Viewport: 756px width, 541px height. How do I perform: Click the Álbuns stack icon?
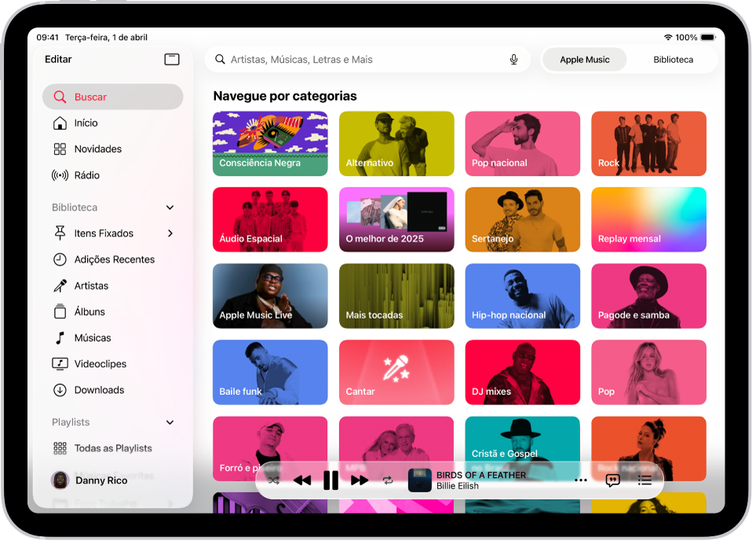(60, 312)
